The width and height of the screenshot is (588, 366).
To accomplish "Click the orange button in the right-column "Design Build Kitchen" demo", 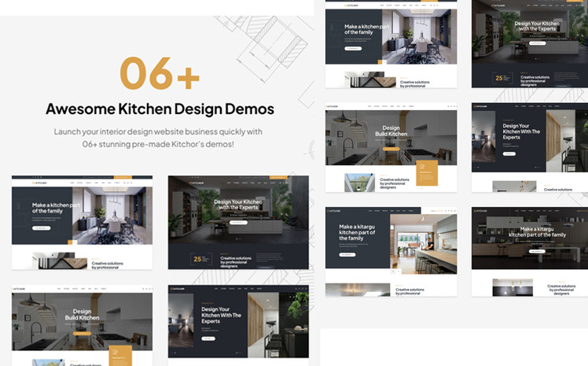I will point(391,149).
